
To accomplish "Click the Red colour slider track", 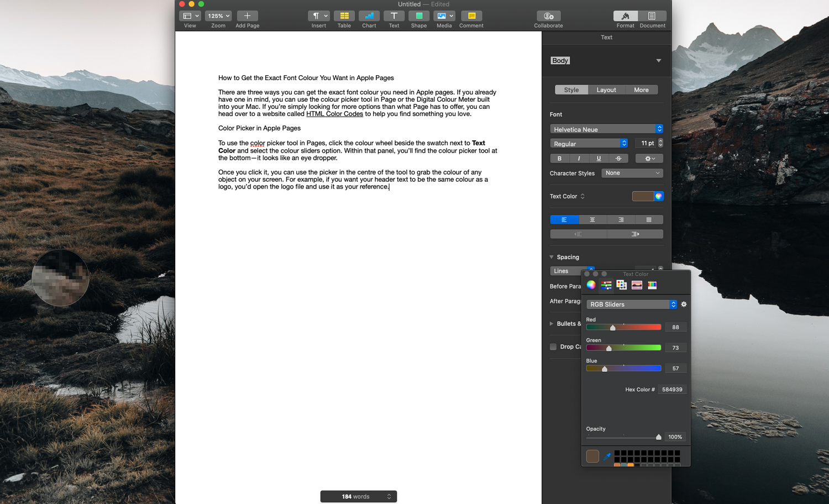I will point(623,327).
